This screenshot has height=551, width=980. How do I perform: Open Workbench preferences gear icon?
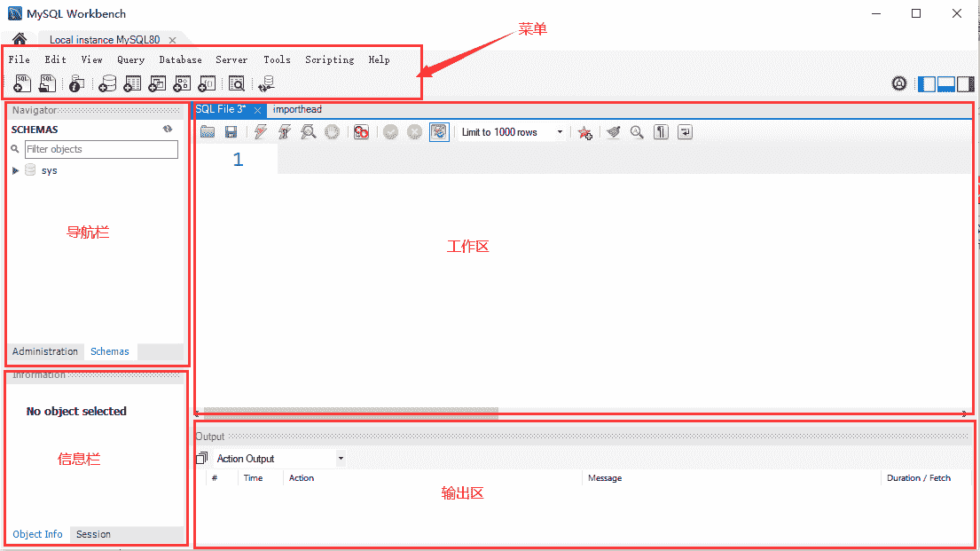pyautogui.click(x=898, y=83)
